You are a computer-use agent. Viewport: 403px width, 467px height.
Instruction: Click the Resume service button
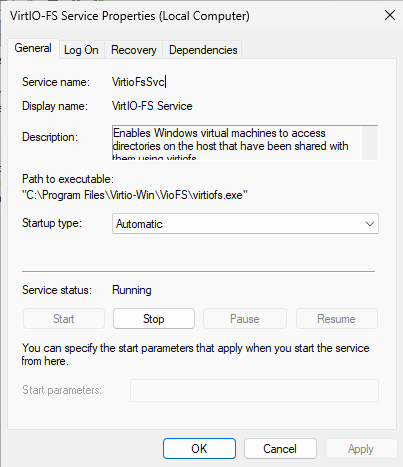337,319
